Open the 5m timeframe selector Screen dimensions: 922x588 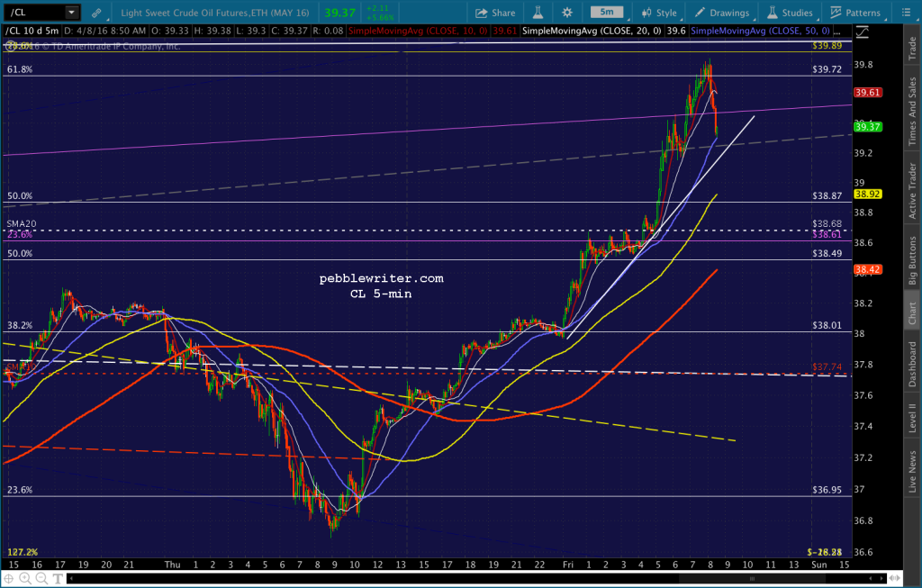coord(607,13)
